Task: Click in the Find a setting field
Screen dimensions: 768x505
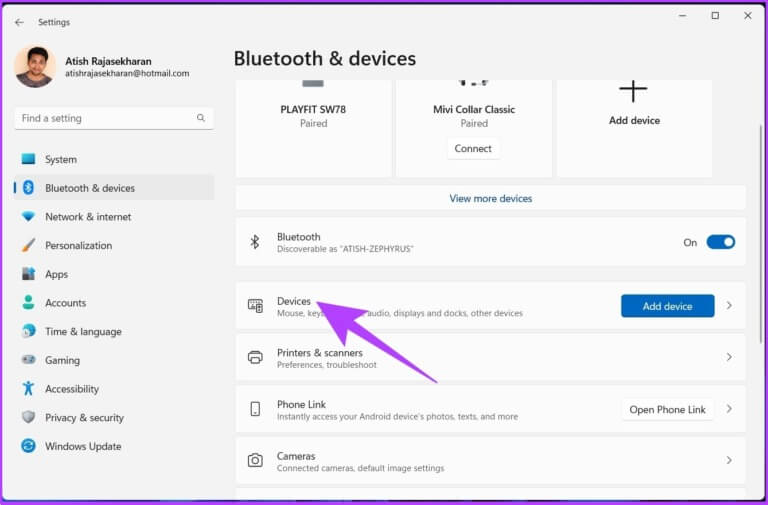Action: tap(114, 118)
